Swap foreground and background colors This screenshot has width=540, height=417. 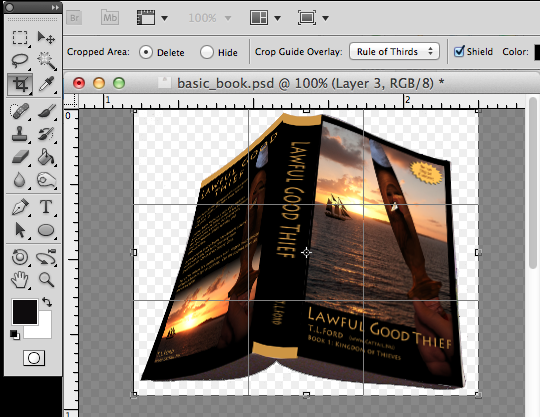pos(47,302)
